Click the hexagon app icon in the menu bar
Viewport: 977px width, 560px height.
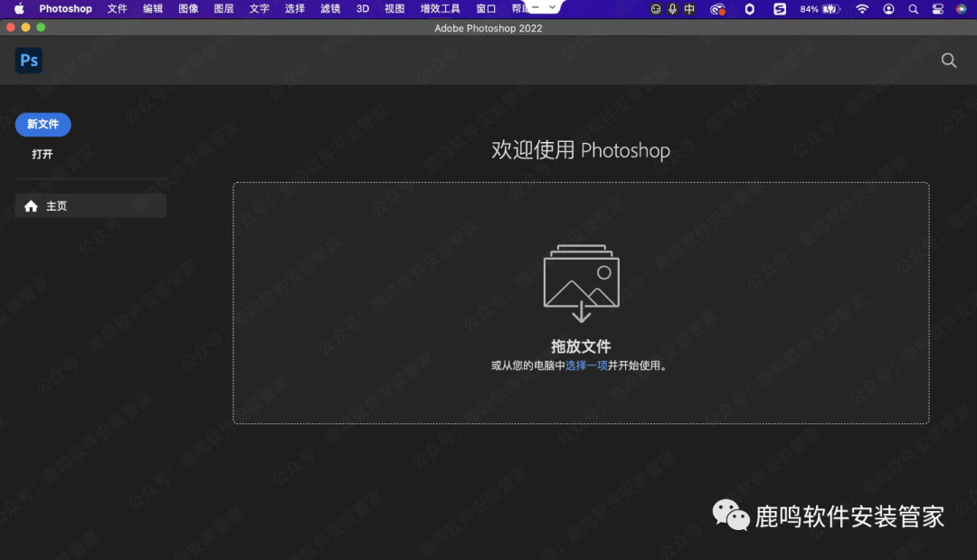(749, 9)
